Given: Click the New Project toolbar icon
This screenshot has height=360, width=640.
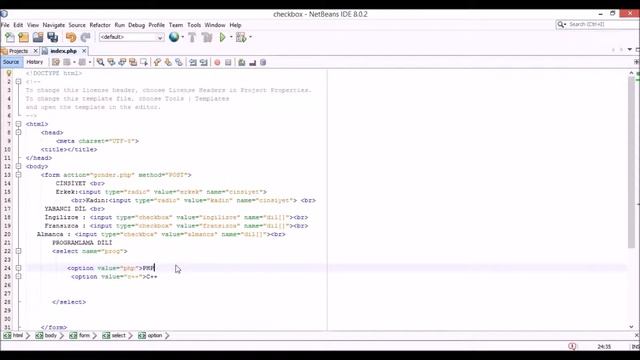Looking at the screenshot, I should (24, 37).
